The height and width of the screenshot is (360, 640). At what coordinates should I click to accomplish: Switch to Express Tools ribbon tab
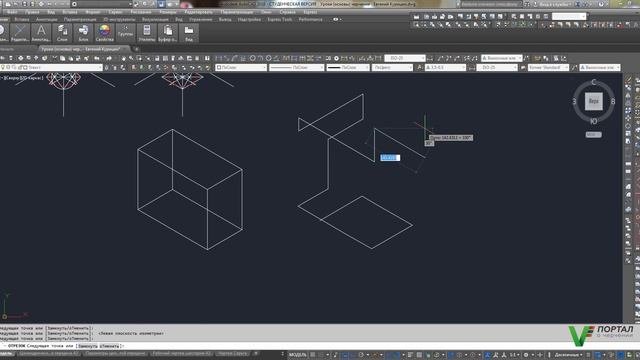[280, 19]
